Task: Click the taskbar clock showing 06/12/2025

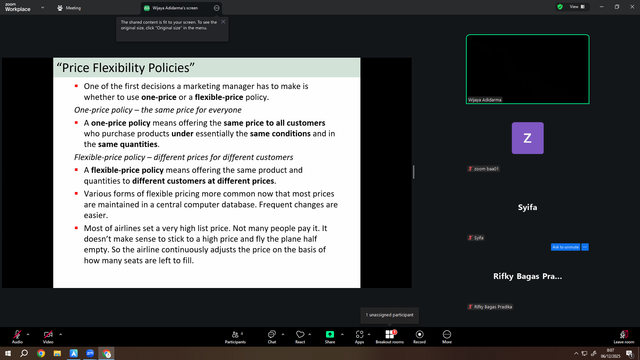Action: [610, 353]
